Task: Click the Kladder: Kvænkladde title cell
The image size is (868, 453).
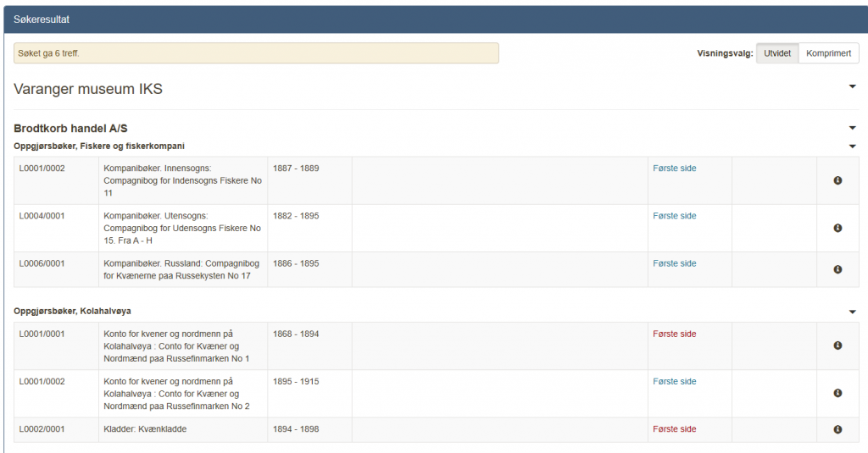Action: [183, 430]
